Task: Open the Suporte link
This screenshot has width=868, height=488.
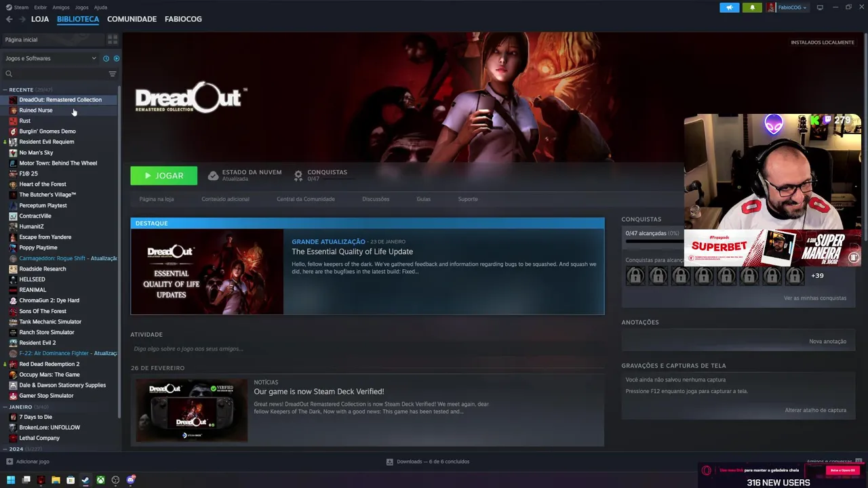Action: point(468,199)
